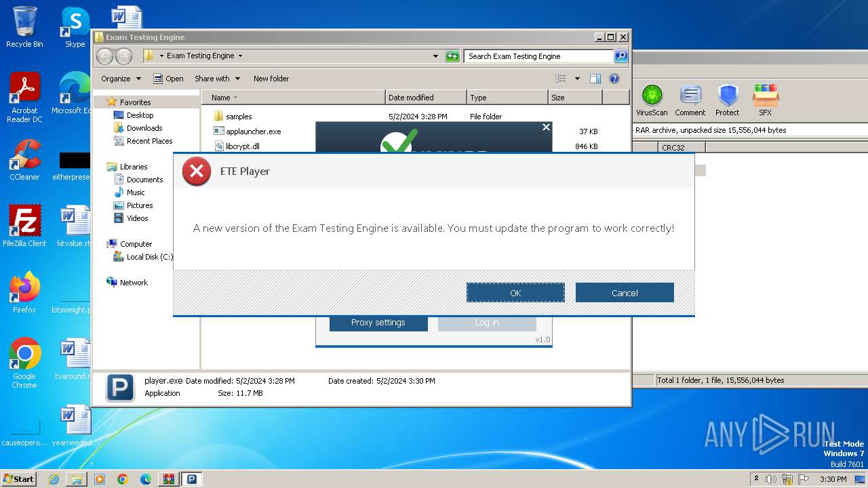This screenshot has height=488, width=868.
Task: Click the volume tray icon
Action: pos(771,479)
